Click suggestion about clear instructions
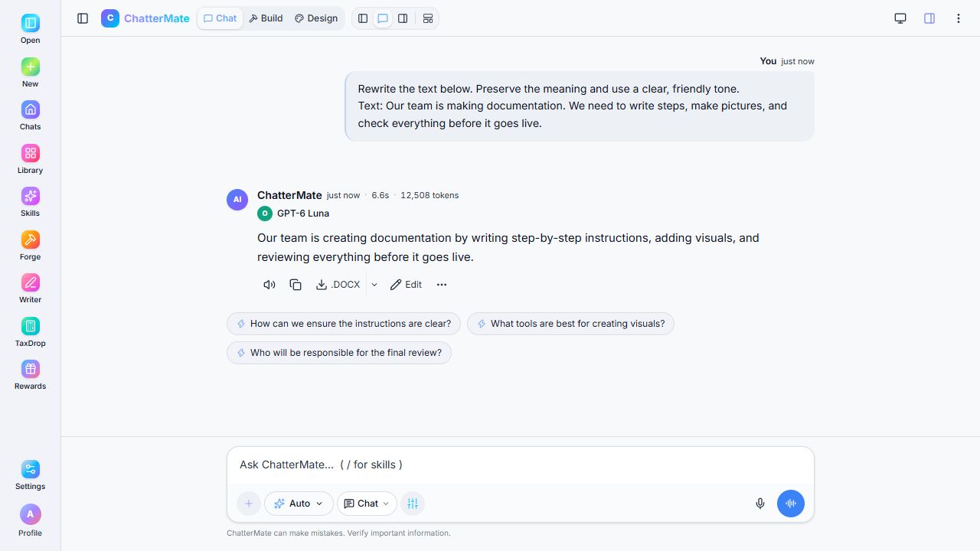 [x=344, y=324]
